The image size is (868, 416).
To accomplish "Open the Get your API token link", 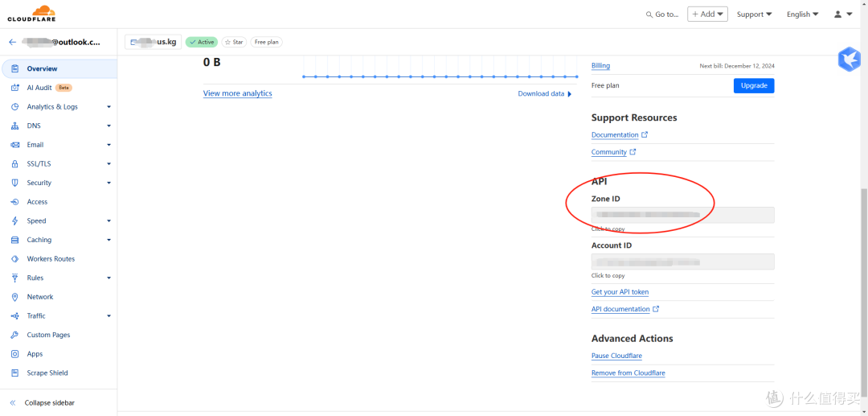I will click(620, 292).
